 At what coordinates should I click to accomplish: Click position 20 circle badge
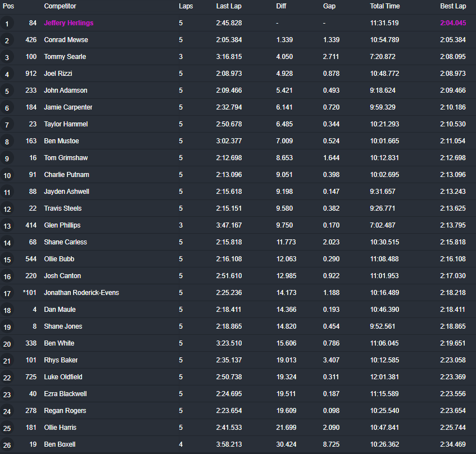pyautogui.click(x=7, y=344)
